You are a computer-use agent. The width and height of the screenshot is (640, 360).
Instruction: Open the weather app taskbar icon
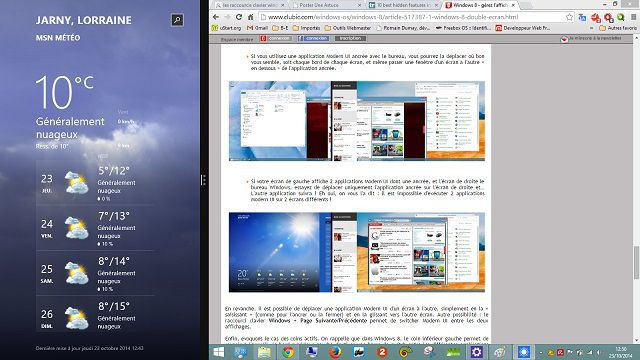pos(524,352)
